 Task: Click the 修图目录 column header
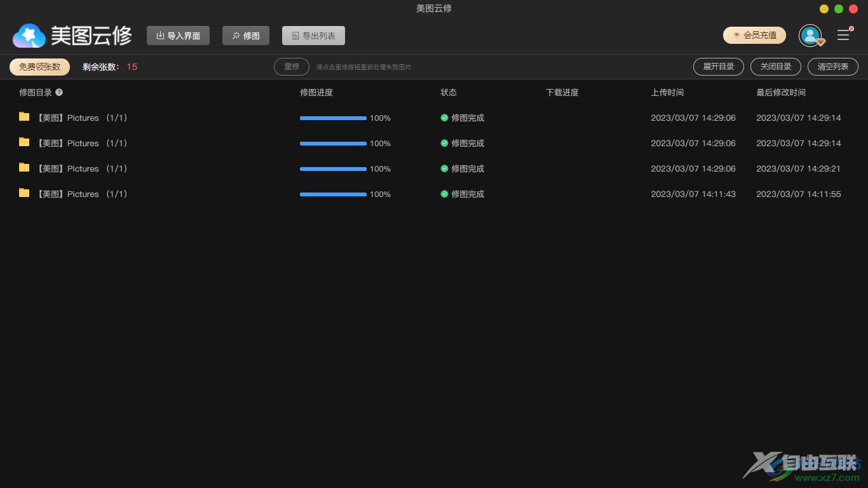pos(36,92)
